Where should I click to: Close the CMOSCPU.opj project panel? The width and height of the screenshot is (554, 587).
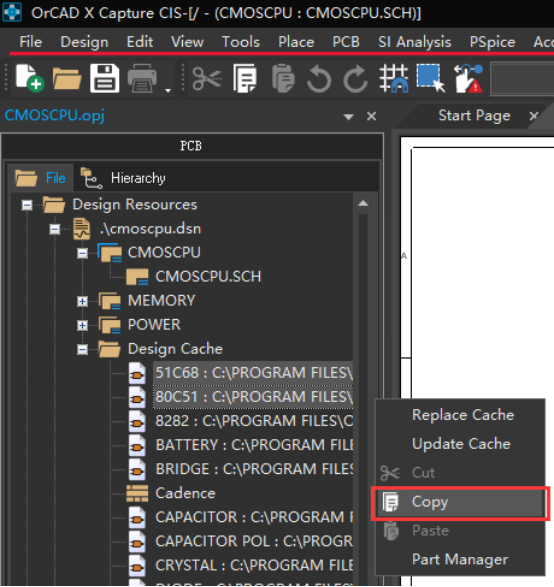coord(371,116)
